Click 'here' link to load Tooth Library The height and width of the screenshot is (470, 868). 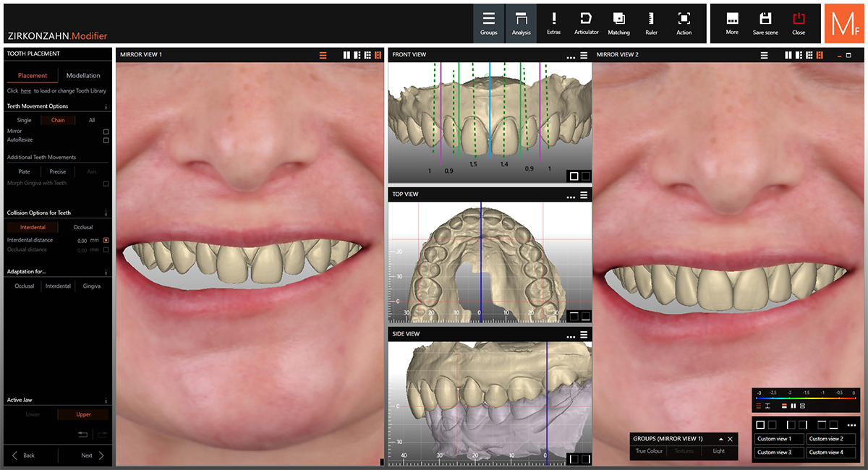tap(26, 91)
